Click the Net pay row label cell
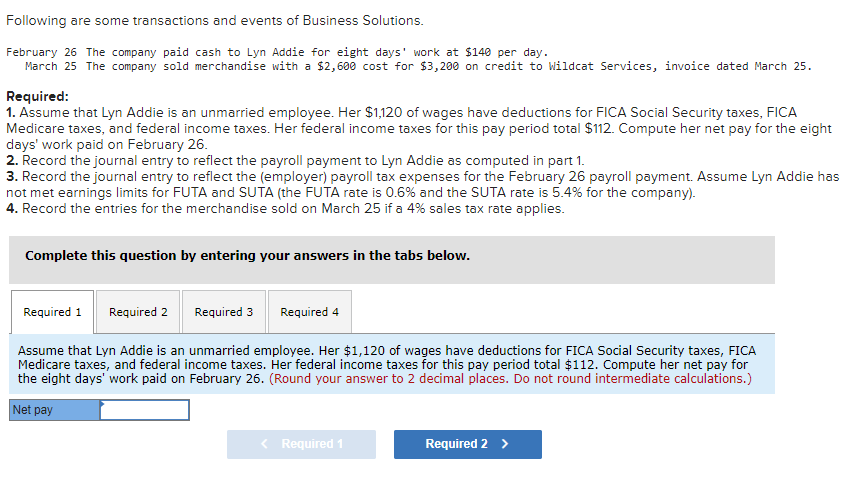The image size is (865, 478). point(55,410)
